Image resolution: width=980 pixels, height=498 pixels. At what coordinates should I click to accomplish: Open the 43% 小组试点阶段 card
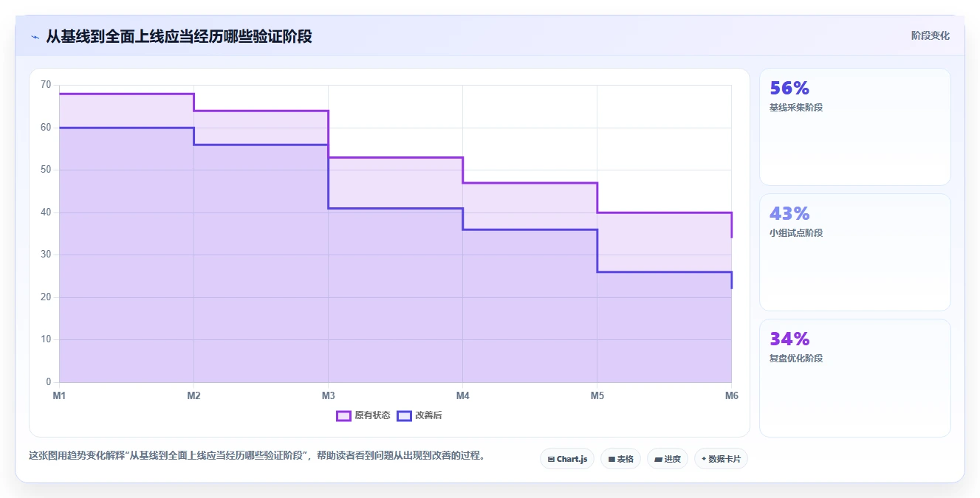pos(854,252)
